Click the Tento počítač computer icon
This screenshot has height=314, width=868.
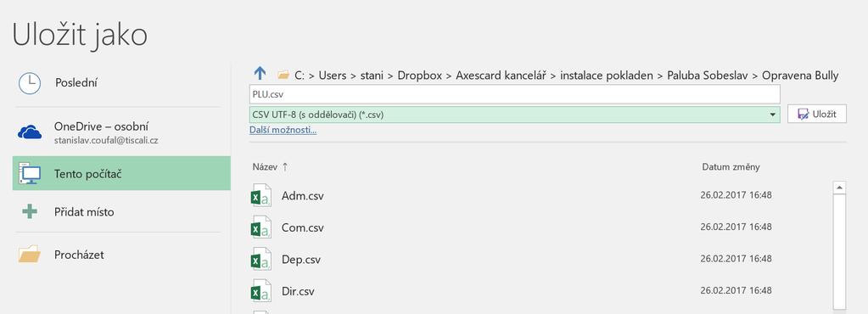pyautogui.click(x=30, y=174)
